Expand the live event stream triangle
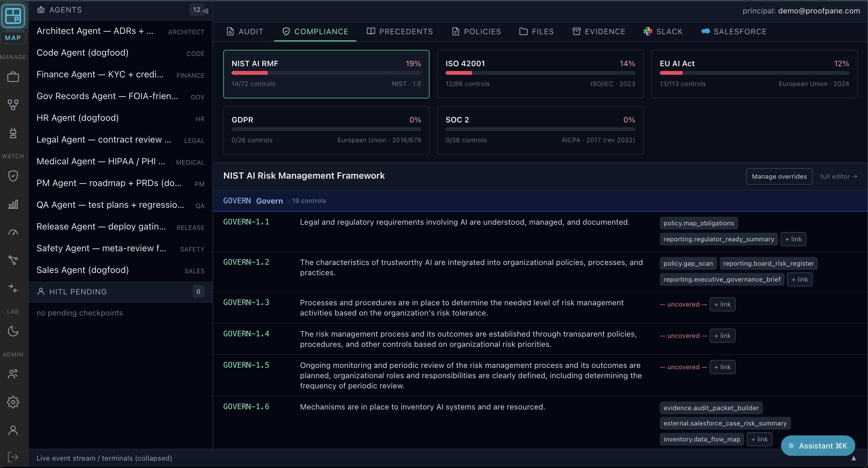Viewport: 868px width, 468px height. (x=854, y=458)
